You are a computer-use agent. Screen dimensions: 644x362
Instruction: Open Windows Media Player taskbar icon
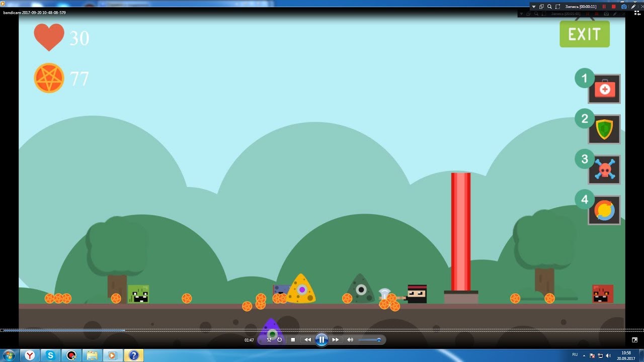[113, 355]
